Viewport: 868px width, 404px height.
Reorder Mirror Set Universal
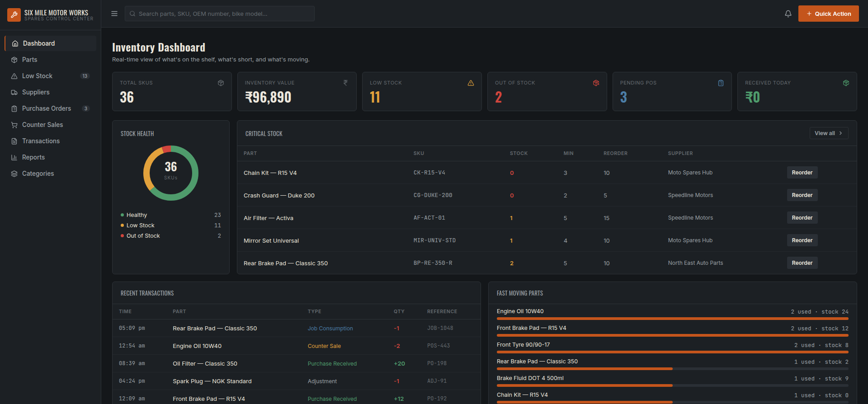pyautogui.click(x=802, y=240)
